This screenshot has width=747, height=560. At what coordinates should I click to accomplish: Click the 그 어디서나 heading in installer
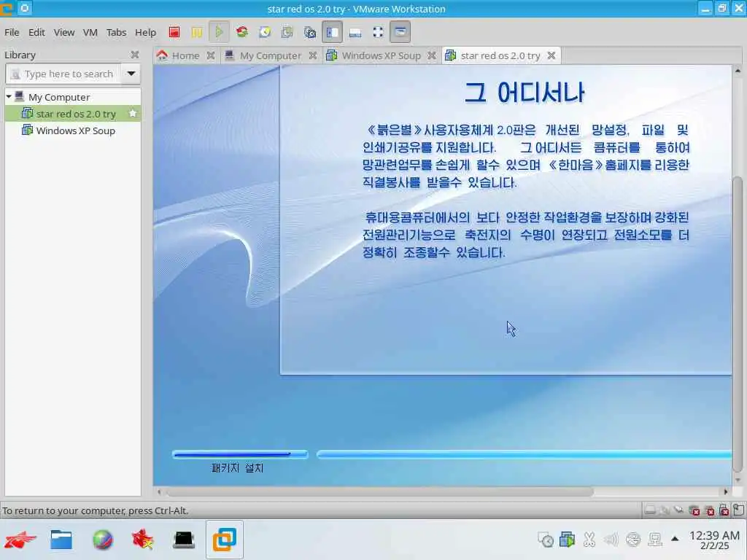tap(525, 93)
